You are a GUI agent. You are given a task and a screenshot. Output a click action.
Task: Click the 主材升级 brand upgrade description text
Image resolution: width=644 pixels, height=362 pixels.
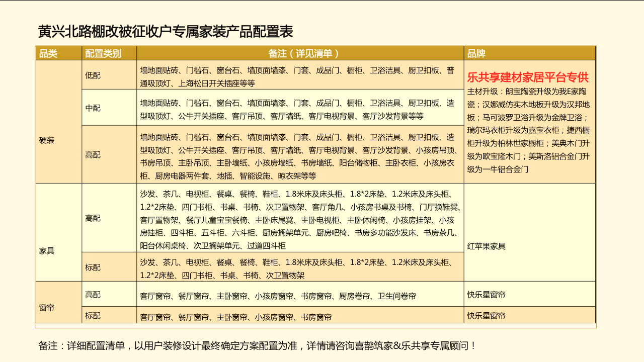pos(528,131)
